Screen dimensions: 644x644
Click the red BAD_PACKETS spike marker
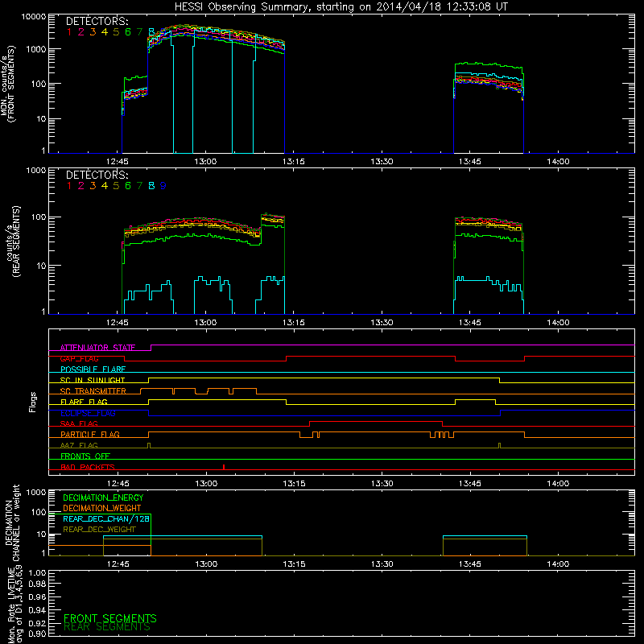click(x=224, y=467)
